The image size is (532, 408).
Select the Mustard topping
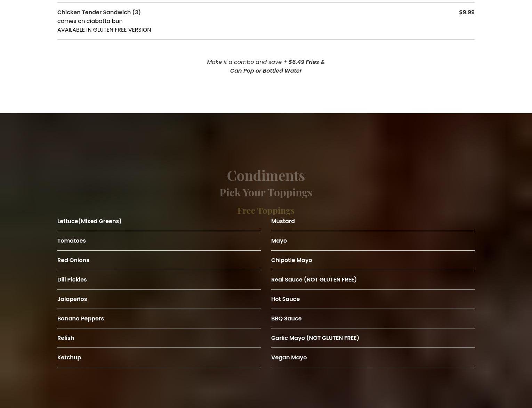pos(283,221)
